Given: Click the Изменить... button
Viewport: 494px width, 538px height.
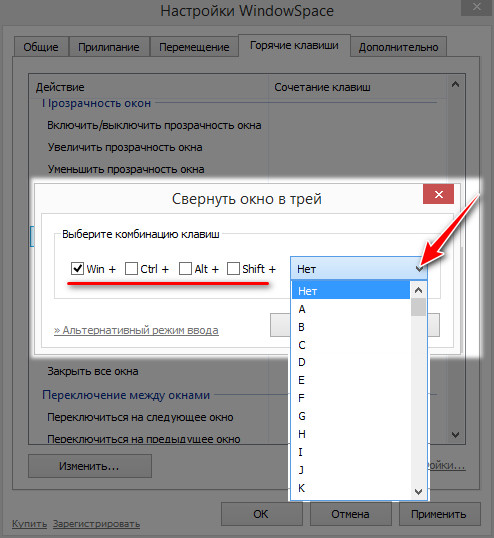Looking at the screenshot, I should [90, 466].
